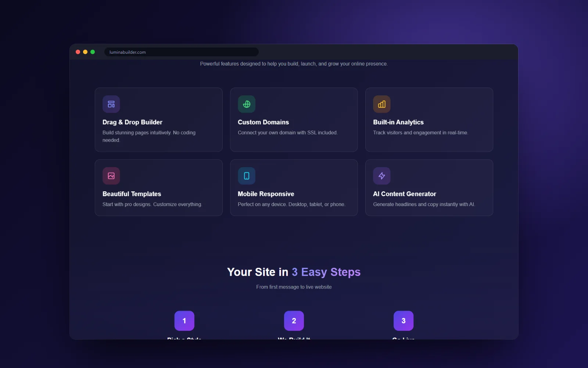Click 'Generate headlines and copy instantly' text
This screenshot has width=588, height=368.
424,204
